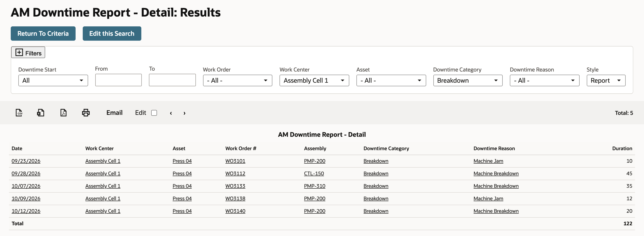Focus the To date field

172,80
